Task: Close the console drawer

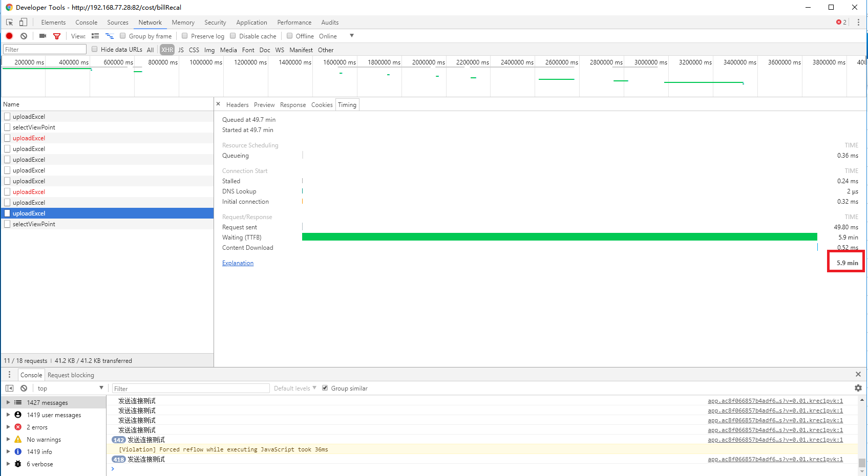Action: pyautogui.click(x=858, y=374)
